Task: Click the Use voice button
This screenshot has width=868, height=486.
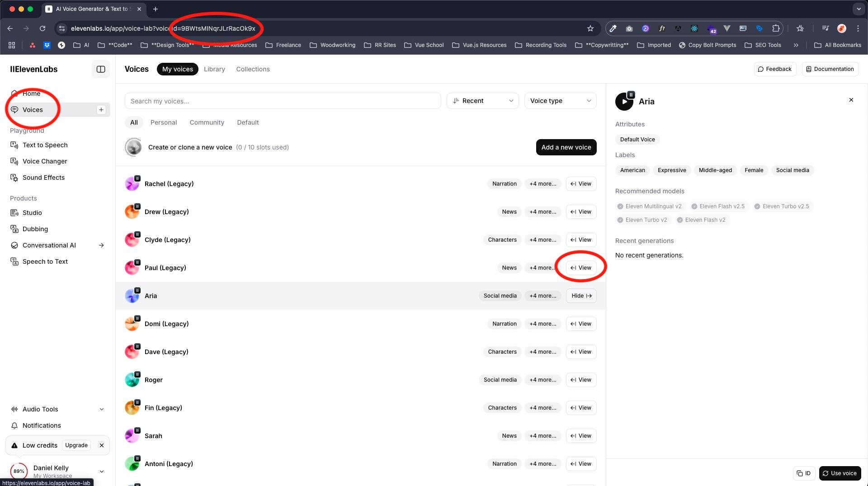Action: coord(840,473)
